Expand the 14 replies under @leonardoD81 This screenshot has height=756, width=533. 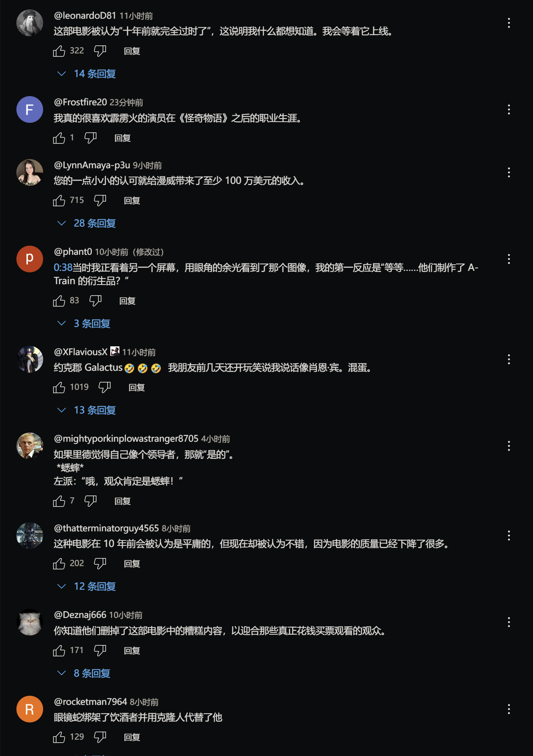86,74
